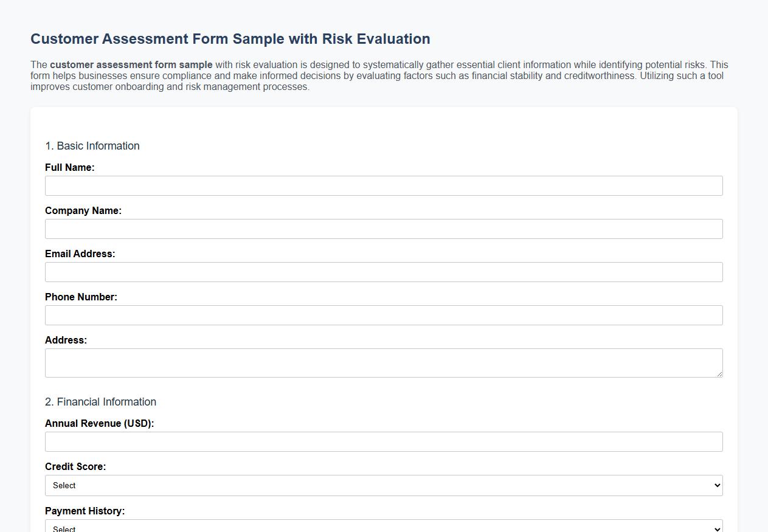Click the vertical page scrollbar
768x532 pixels.
click(x=764, y=266)
